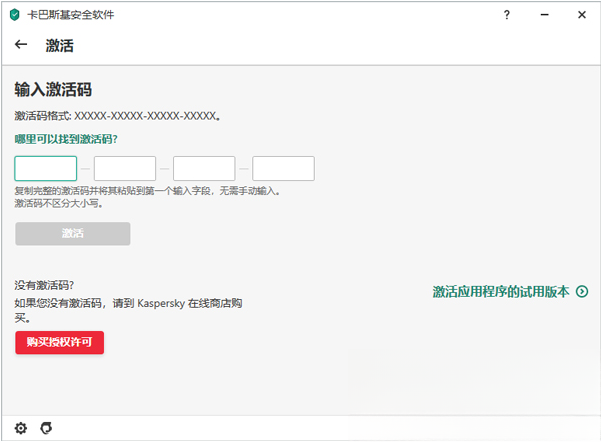Click the 没有激活码? text
The image size is (601, 442).
point(44,285)
